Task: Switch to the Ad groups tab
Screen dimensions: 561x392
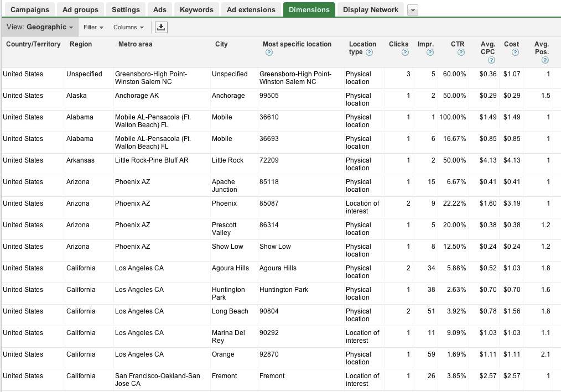Action: [80, 9]
